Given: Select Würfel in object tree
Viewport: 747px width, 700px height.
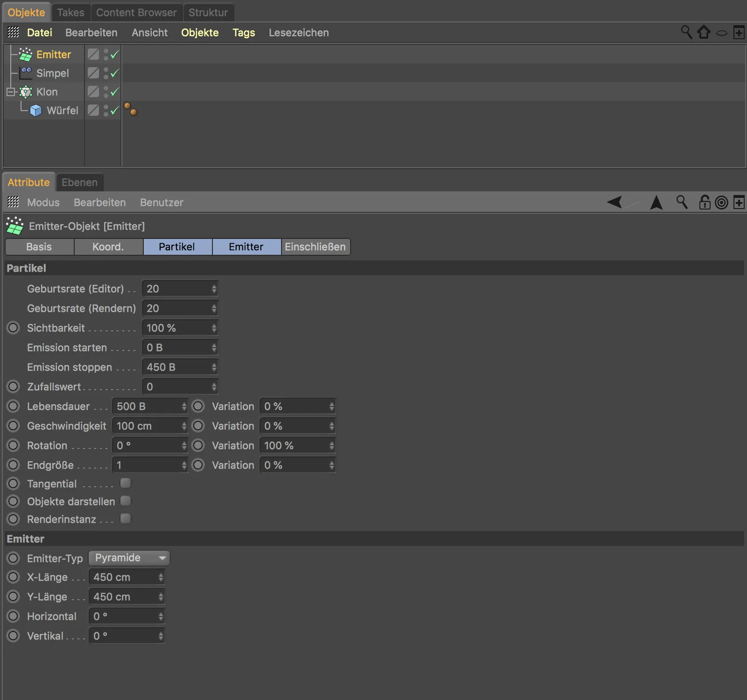Looking at the screenshot, I should tap(63, 111).
